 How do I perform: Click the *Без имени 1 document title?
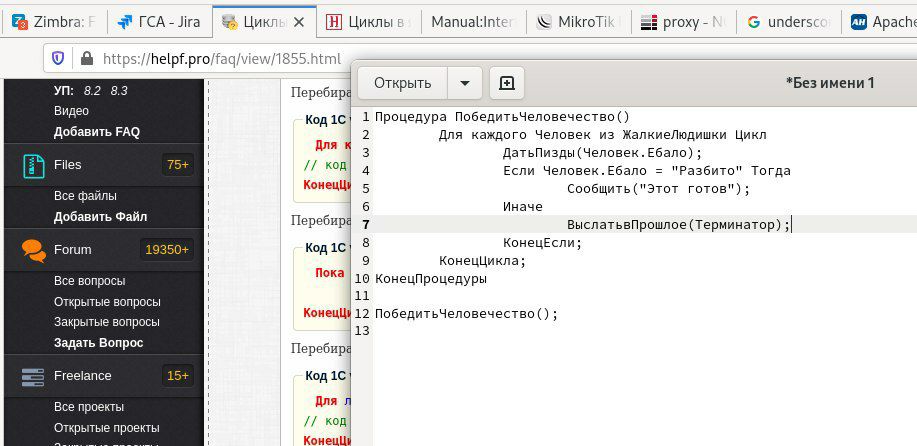(830, 83)
